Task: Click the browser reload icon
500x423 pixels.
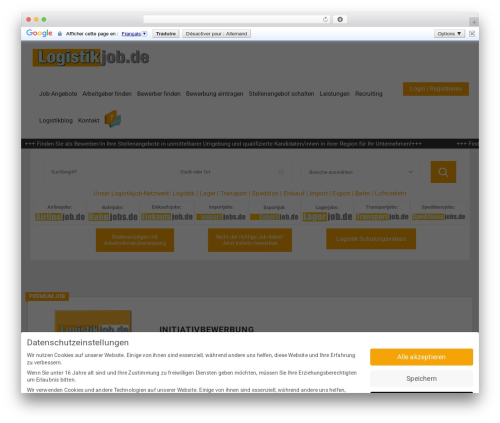Action: click(325, 19)
